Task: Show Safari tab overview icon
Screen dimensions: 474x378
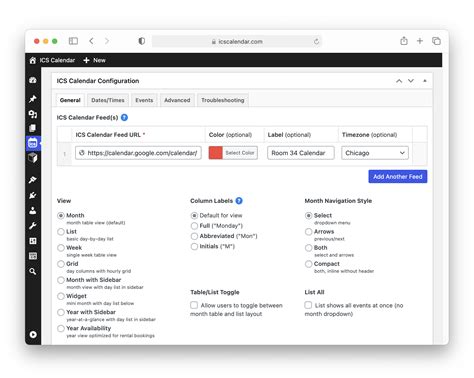Action: point(436,41)
